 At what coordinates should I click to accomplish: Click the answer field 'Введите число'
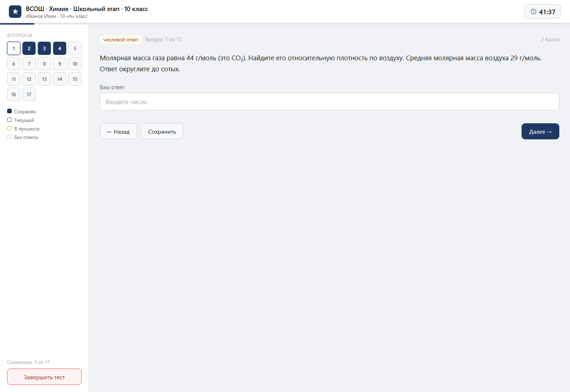(329, 102)
